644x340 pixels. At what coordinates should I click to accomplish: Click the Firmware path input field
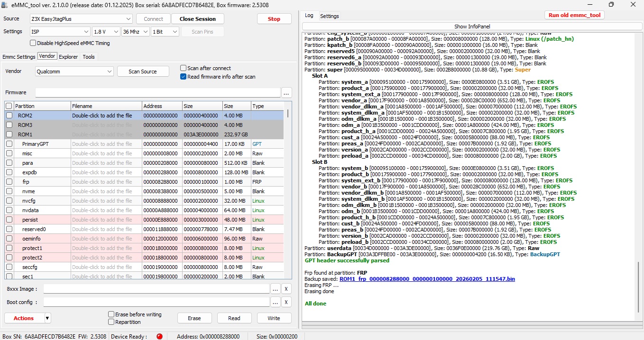157,92
